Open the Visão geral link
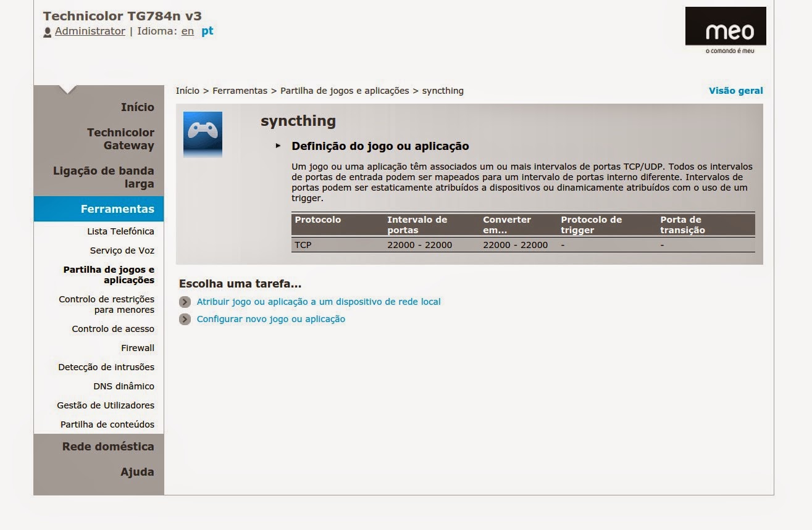Image resolution: width=812 pixels, height=530 pixels. coord(736,91)
